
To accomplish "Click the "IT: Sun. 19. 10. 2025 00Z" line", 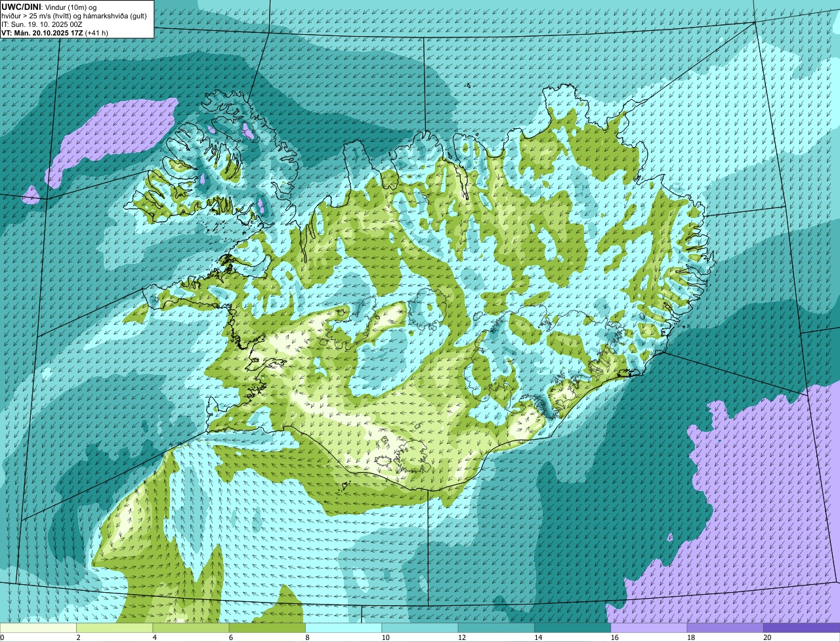I will [x=42, y=24].
